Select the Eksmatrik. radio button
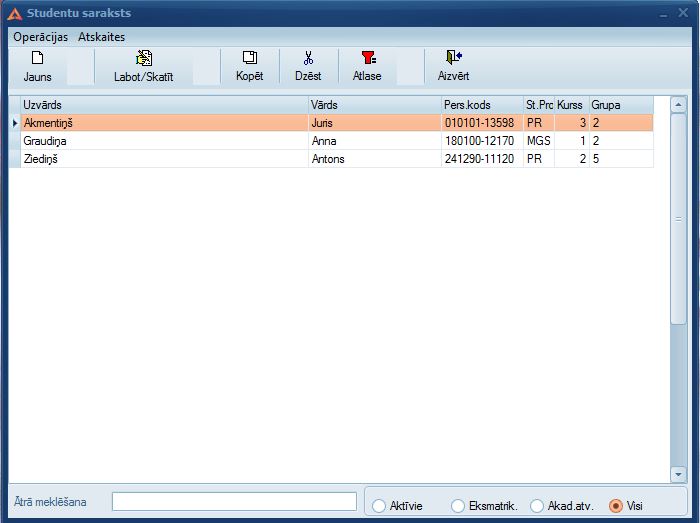 458,506
